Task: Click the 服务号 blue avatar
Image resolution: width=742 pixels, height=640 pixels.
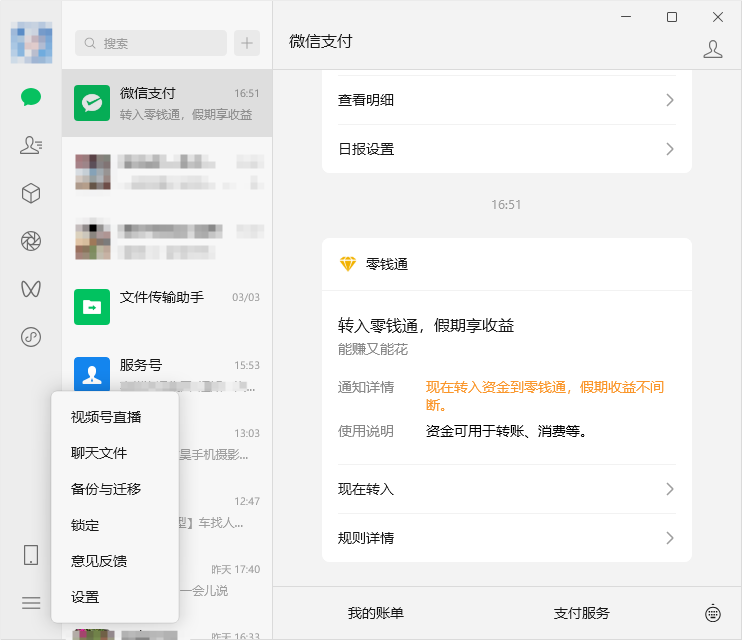Action: coord(92,374)
